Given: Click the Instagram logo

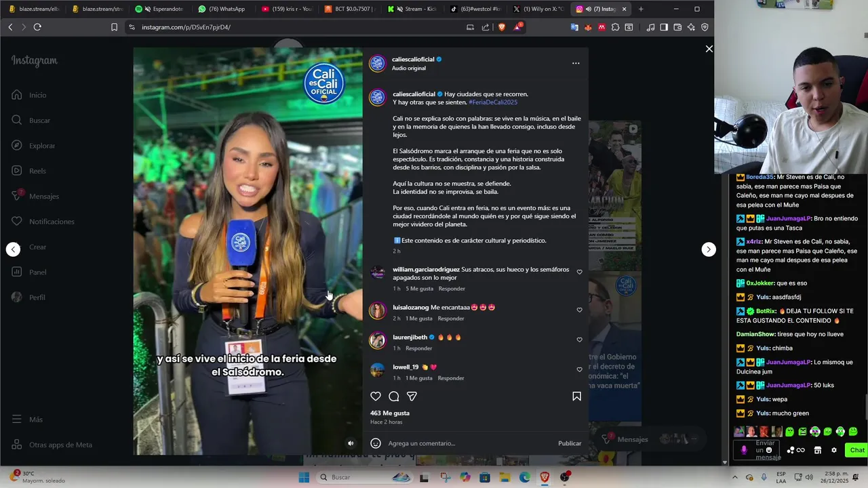Looking at the screenshot, I should (x=35, y=60).
